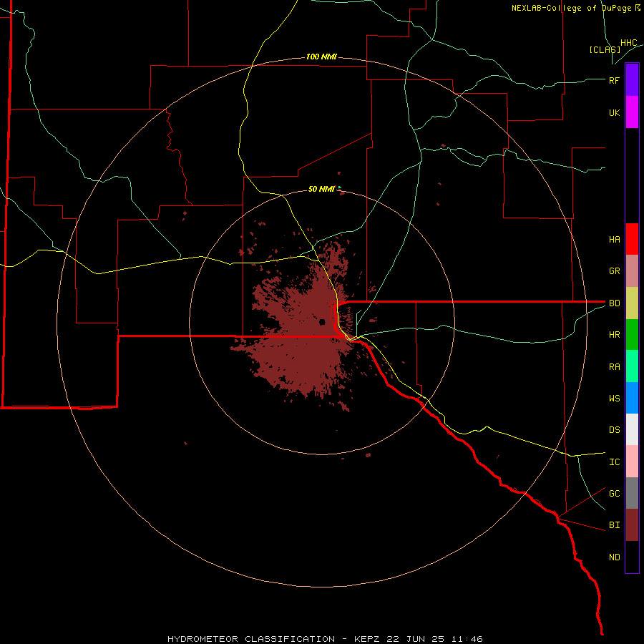This screenshot has height=644, width=644.
Task: Click the "100 NMI" range ring label
Action: (x=321, y=57)
